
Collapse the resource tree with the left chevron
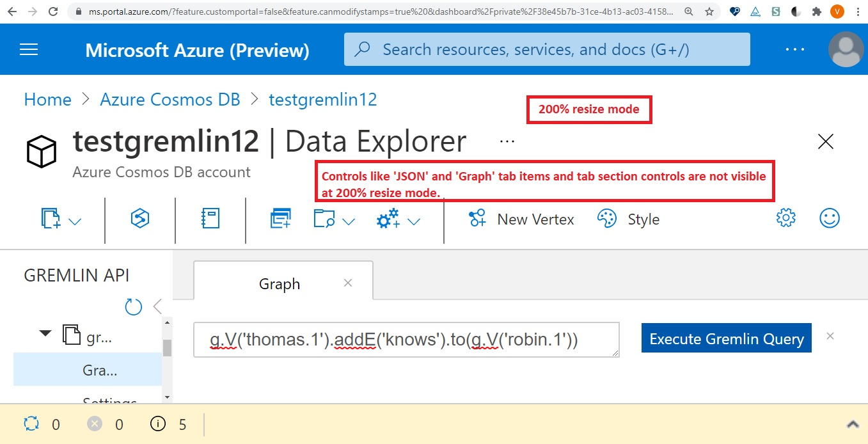click(x=157, y=306)
